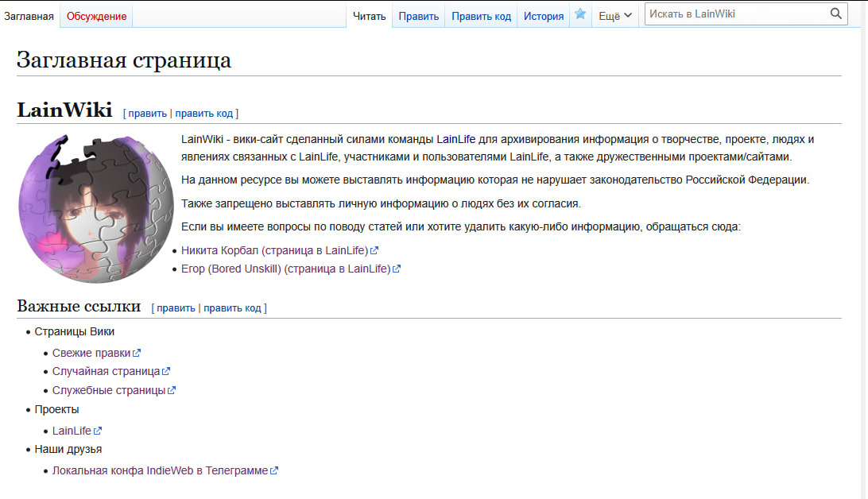Screen dimensions: 868x499
Task: Open the Править код tab
Action: (481, 16)
